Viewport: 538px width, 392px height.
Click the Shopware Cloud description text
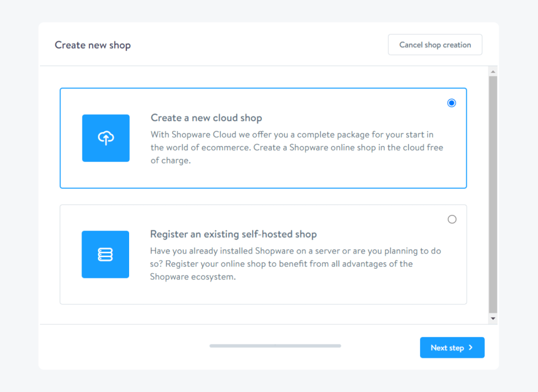pos(296,147)
